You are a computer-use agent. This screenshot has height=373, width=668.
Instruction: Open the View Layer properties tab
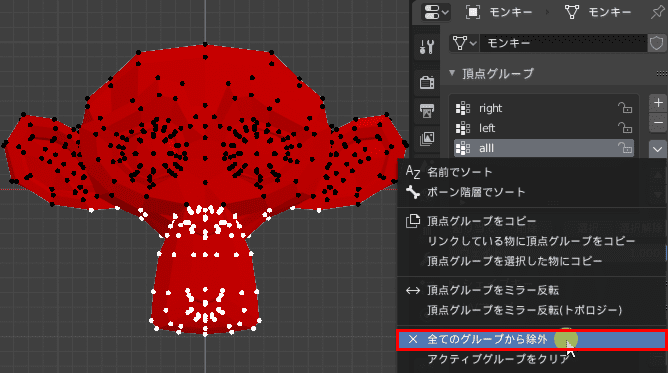tap(426, 138)
